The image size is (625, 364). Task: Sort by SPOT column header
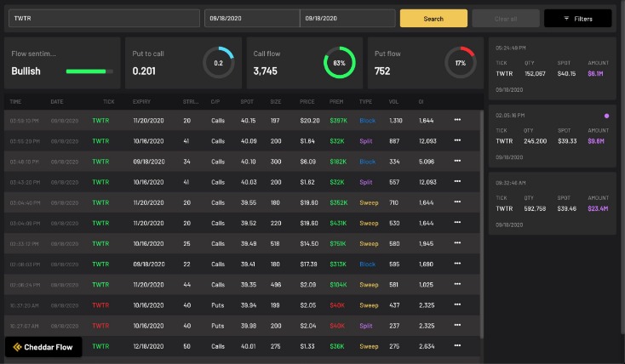(247, 101)
